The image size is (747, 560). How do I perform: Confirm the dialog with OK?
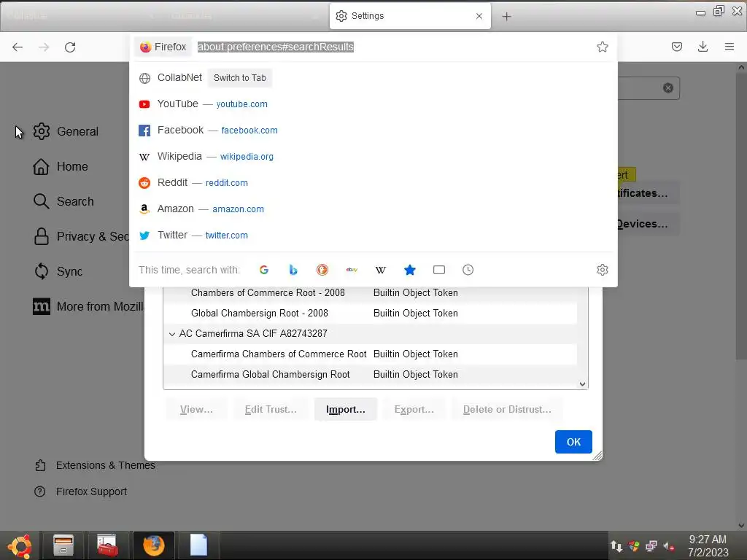click(x=573, y=442)
